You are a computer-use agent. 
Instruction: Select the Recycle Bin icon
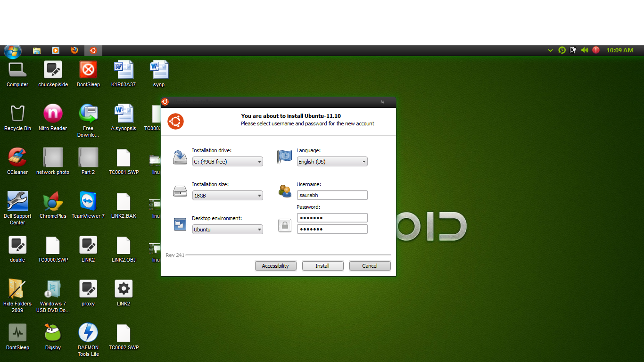(x=17, y=118)
